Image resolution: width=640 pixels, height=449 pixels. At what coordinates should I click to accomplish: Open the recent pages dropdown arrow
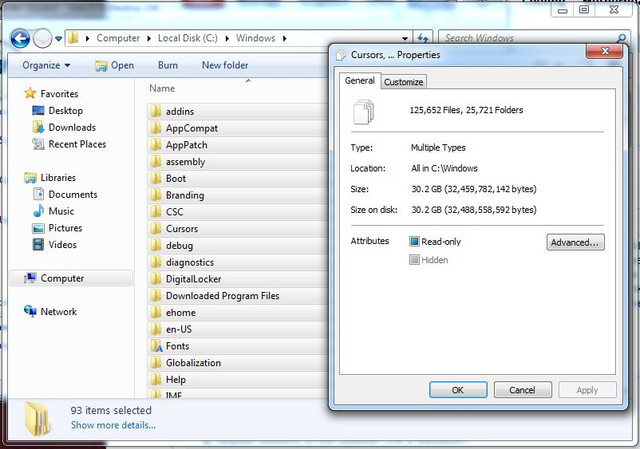pyautogui.click(x=59, y=39)
